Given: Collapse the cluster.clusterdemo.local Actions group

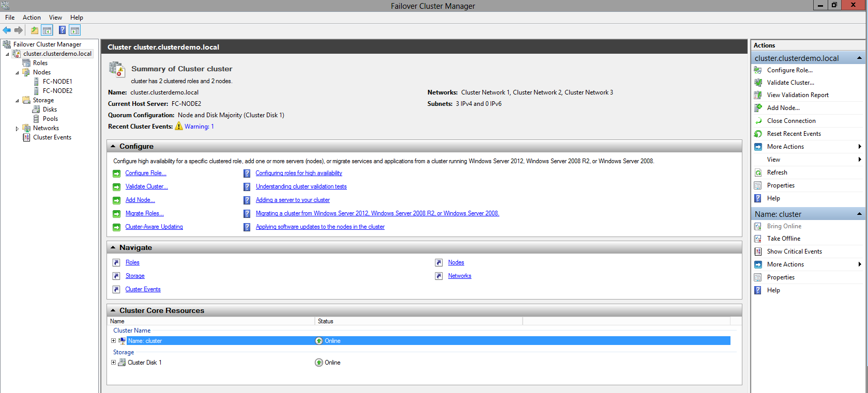Looking at the screenshot, I should coord(859,58).
